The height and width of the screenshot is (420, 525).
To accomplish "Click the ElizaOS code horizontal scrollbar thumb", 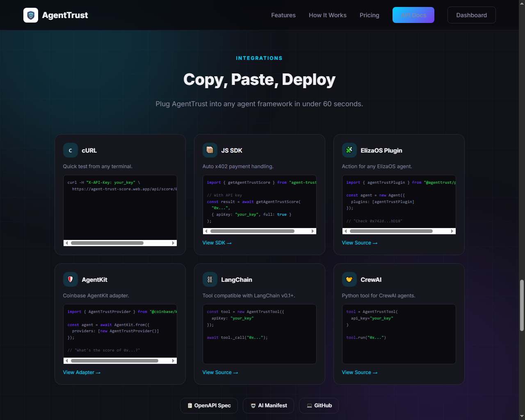I will coord(391,231).
